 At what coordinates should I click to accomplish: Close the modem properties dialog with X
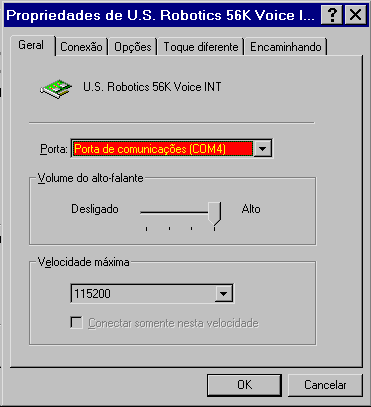coord(355,15)
